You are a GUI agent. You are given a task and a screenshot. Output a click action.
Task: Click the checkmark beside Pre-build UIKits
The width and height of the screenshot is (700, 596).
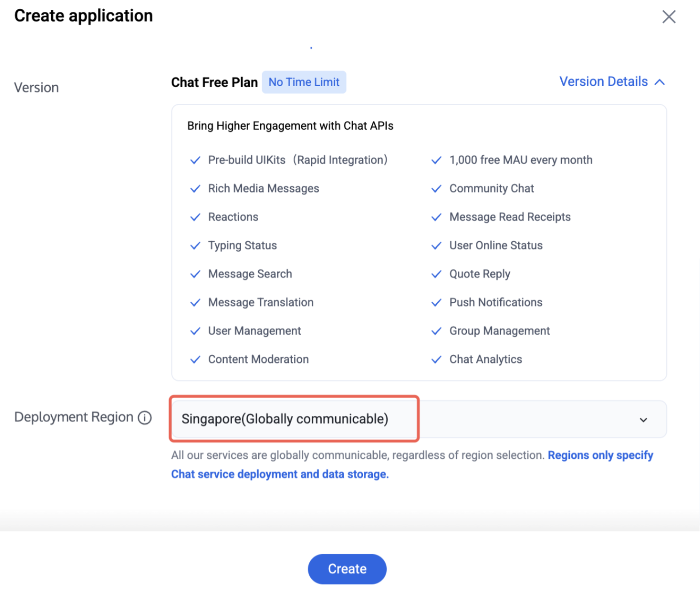point(195,160)
